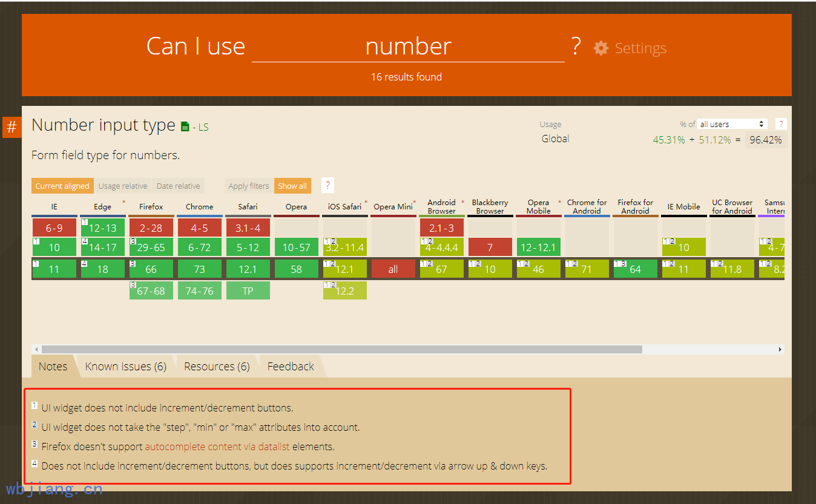This screenshot has width=816, height=504.
Task: Click the usage help question mark icon
Action: (781, 124)
